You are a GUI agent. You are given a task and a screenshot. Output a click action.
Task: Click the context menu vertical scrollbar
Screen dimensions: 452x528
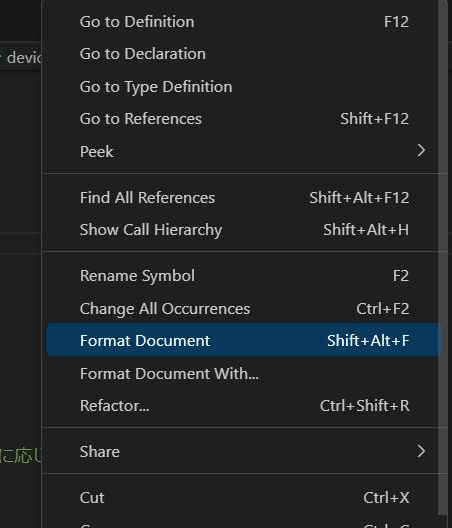[443, 258]
